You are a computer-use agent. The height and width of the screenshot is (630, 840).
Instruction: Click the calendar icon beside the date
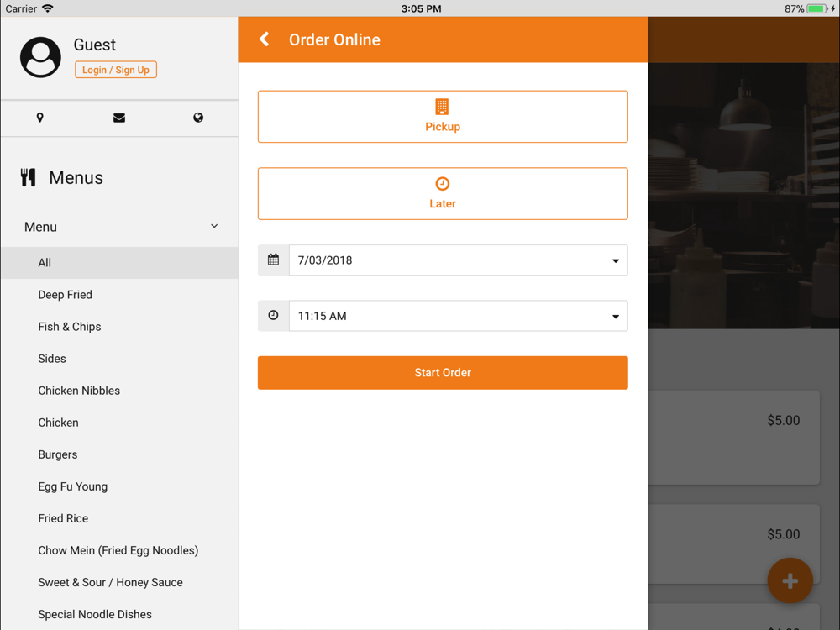pos(273,260)
